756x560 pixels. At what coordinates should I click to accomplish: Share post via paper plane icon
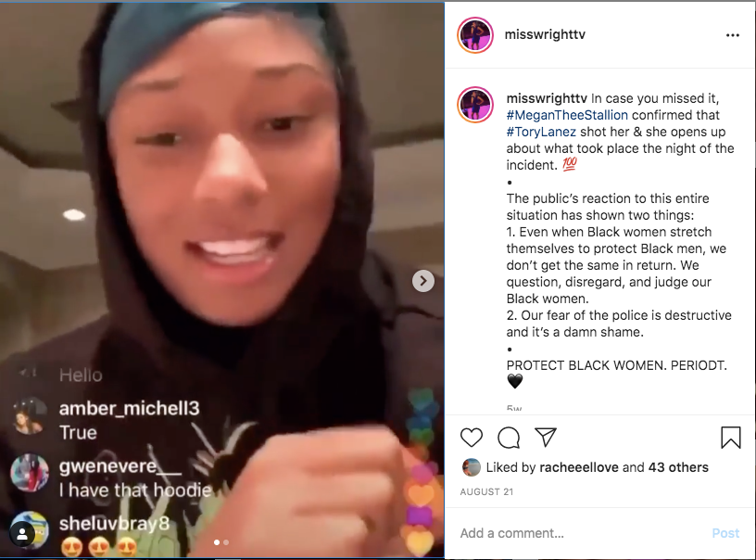(546, 437)
